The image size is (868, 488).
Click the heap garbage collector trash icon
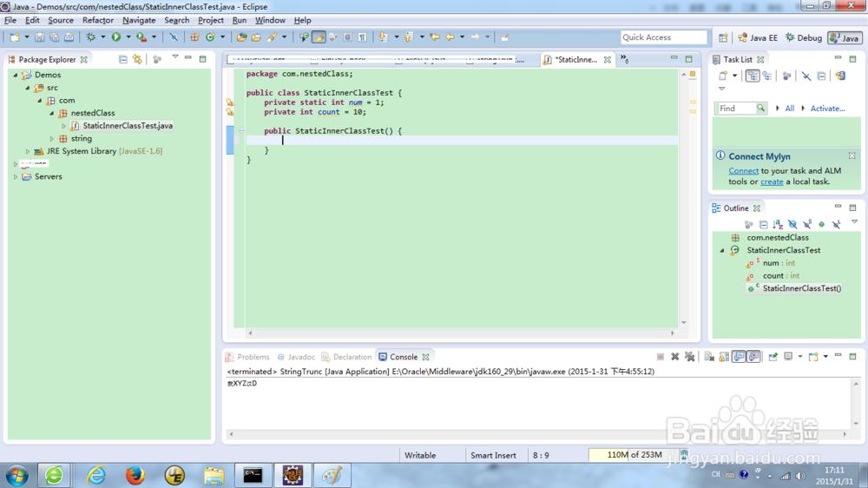(684, 455)
